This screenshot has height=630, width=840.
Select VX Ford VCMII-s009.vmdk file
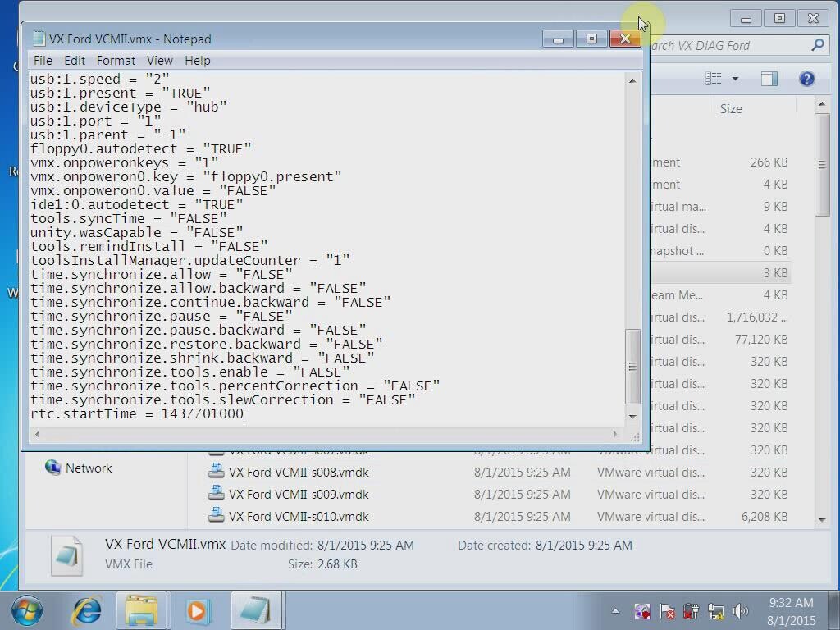click(299, 495)
